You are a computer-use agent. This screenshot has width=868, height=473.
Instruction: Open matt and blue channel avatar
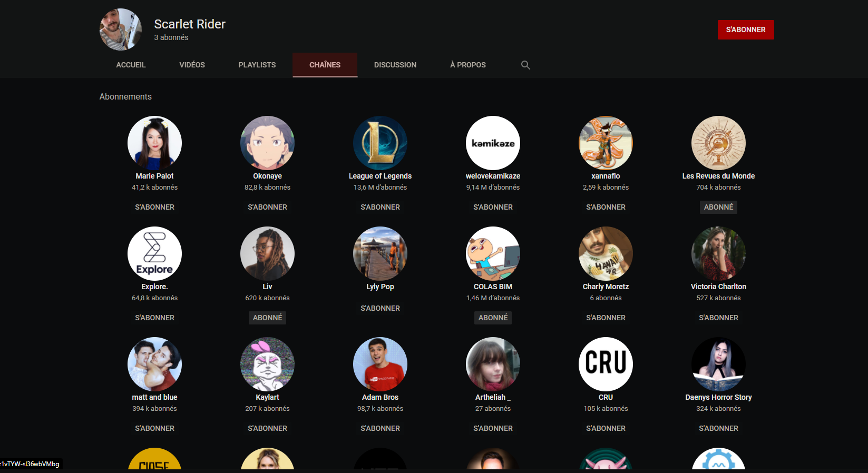tap(154, 364)
